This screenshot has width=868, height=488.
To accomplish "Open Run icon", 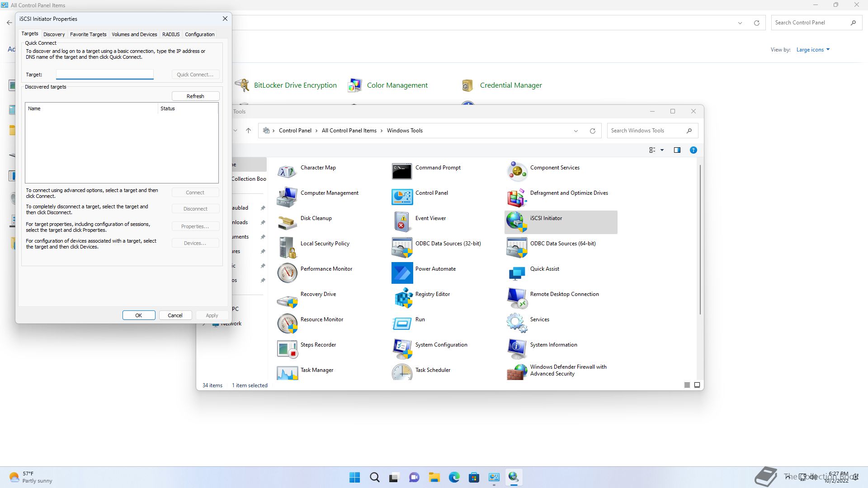I will click(x=402, y=323).
